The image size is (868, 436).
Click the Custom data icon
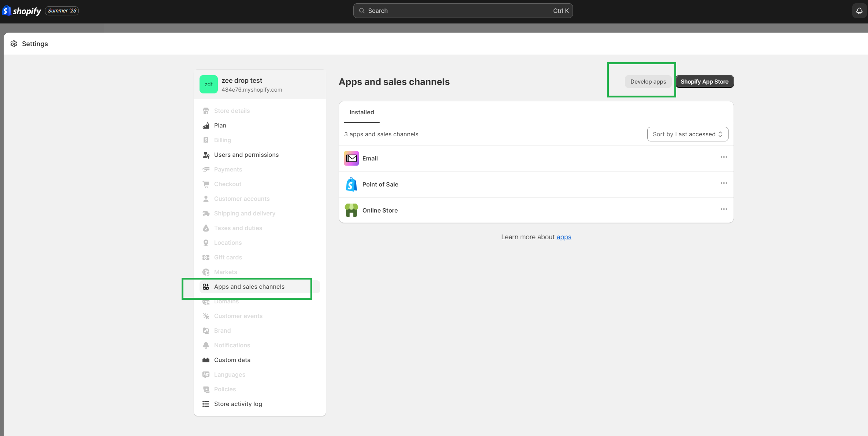pyautogui.click(x=206, y=360)
